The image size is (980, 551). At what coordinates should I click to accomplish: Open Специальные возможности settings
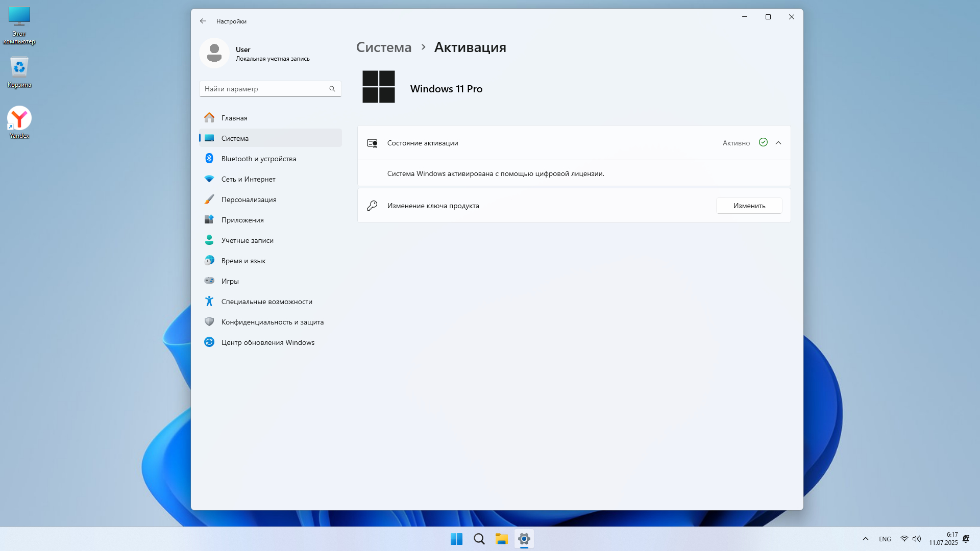tap(266, 302)
